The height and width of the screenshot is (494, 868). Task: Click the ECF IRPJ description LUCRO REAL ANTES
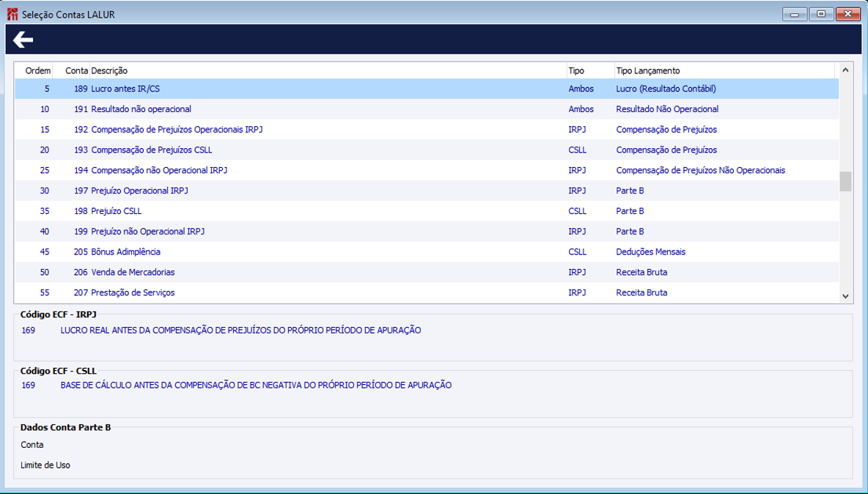tap(240, 331)
